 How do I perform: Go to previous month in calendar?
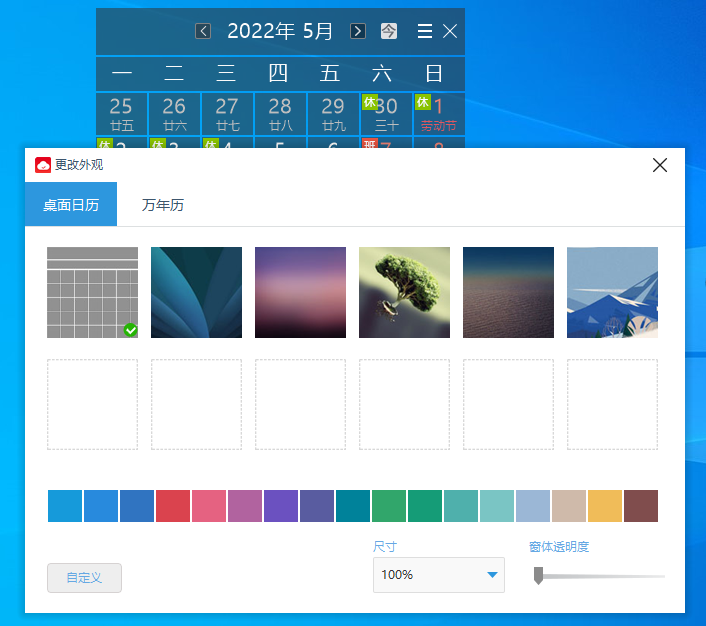(203, 31)
